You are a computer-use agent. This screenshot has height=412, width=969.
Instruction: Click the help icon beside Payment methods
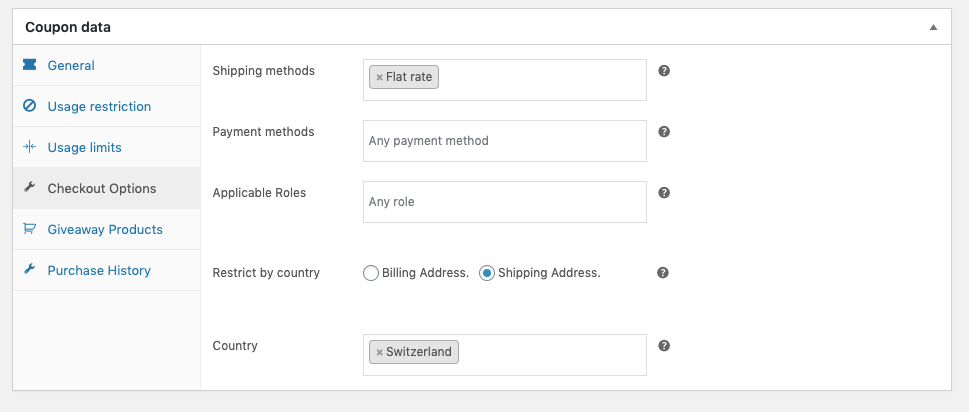click(664, 132)
